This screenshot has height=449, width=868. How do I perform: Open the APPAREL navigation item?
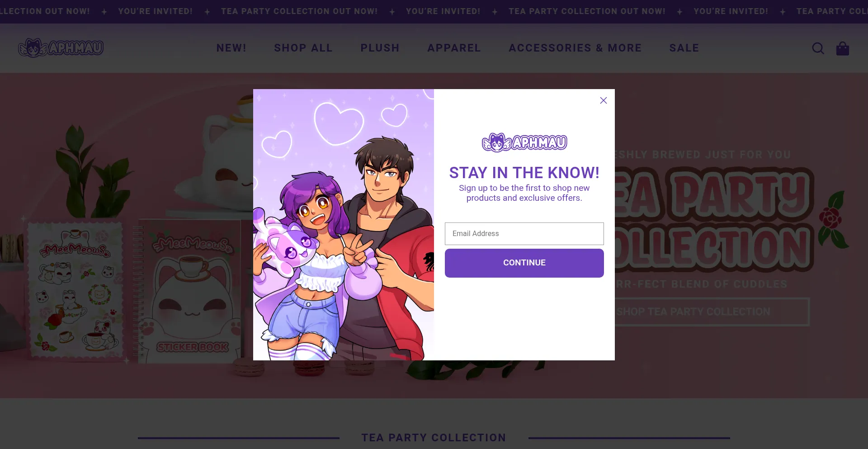click(454, 48)
